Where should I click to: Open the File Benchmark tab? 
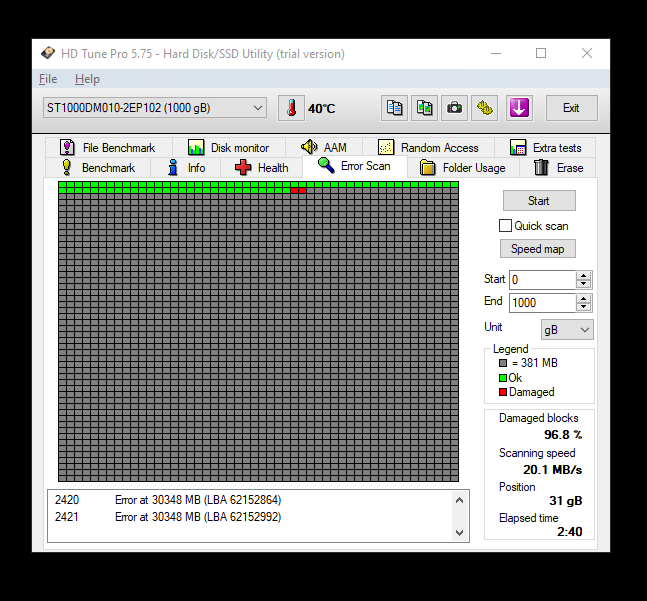(109, 148)
